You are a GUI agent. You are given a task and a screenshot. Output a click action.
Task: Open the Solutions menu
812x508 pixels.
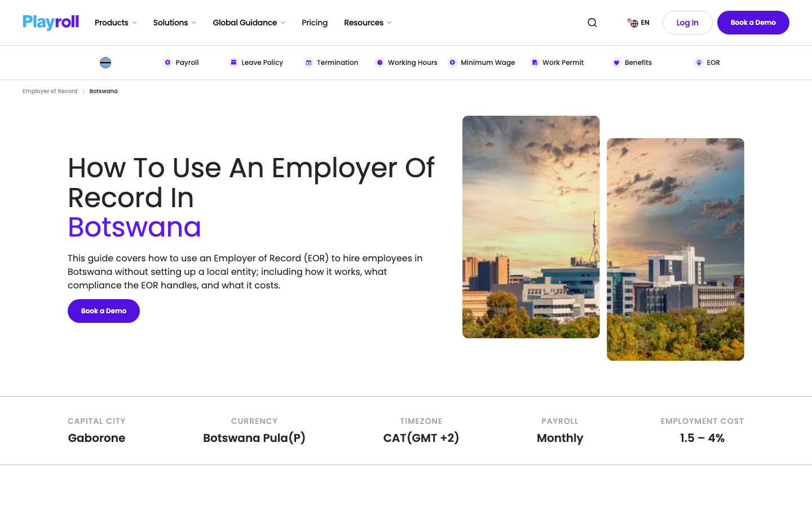(175, 23)
